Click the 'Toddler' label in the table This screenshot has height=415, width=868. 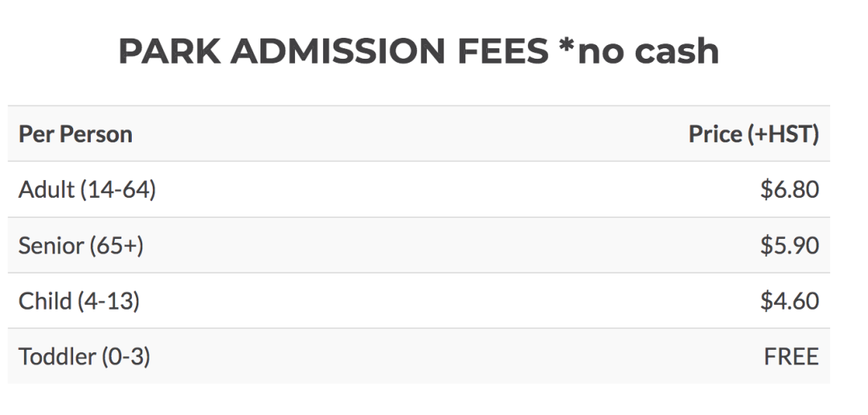(x=55, y=356)
